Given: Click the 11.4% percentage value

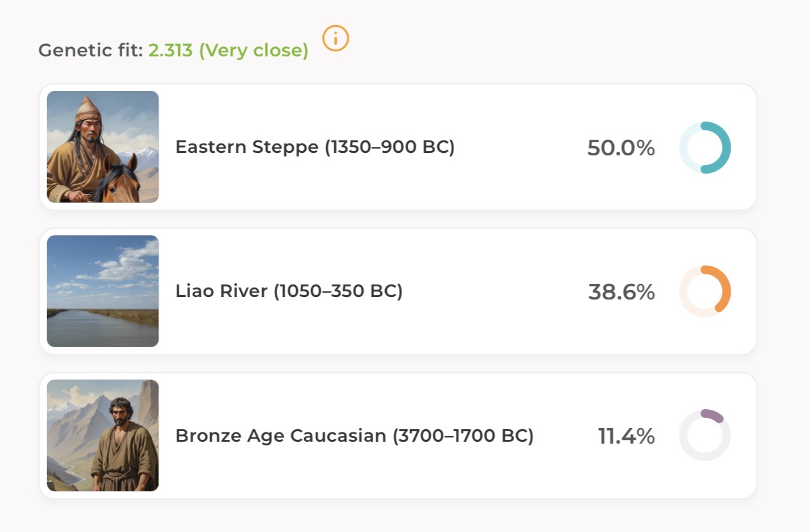Looking at the screenshot, I should (627, 436).
